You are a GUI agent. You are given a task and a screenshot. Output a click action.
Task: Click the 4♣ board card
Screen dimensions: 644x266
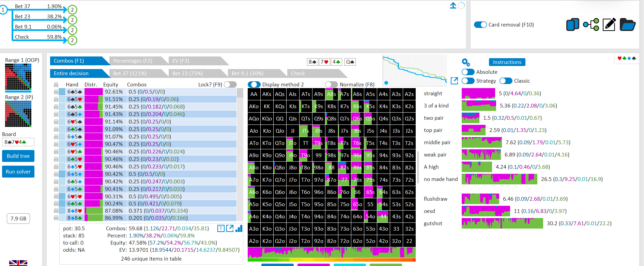(x=336, y=62)
